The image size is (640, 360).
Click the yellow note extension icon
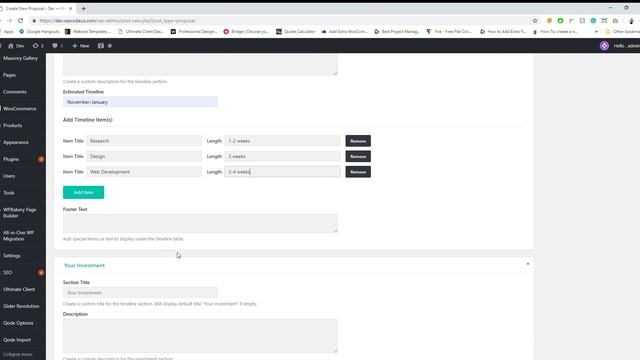549,20
